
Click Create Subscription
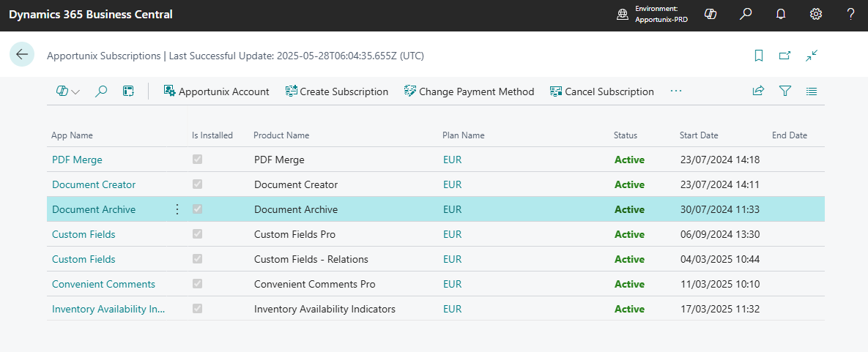click(x=336, y=91)
